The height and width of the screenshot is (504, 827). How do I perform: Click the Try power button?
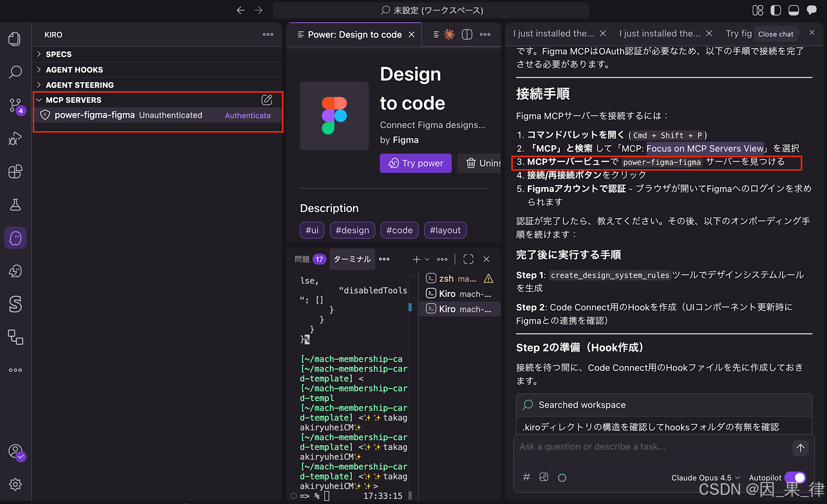click(416, 163)
